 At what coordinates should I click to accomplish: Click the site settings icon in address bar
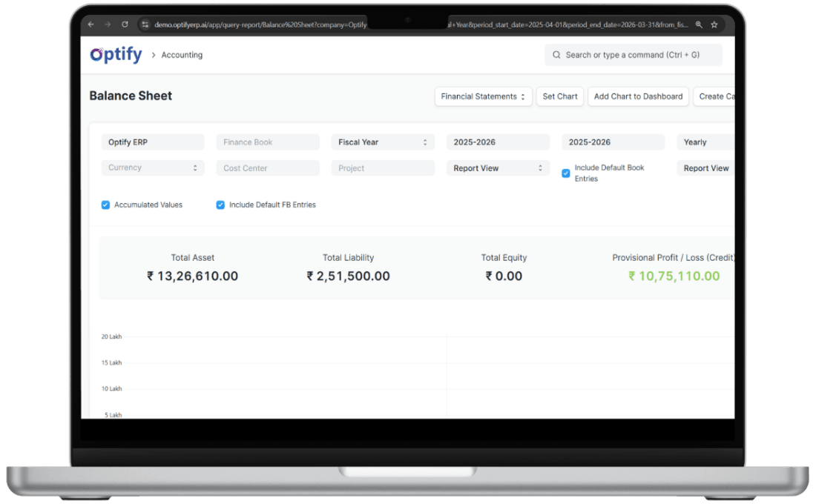145,24
